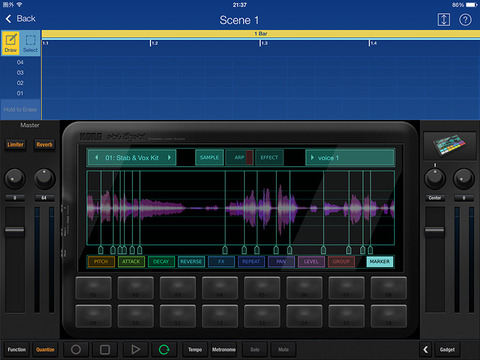Tap the Back chevron arrow
Screen dimensions: 480x360
(8, 19)
